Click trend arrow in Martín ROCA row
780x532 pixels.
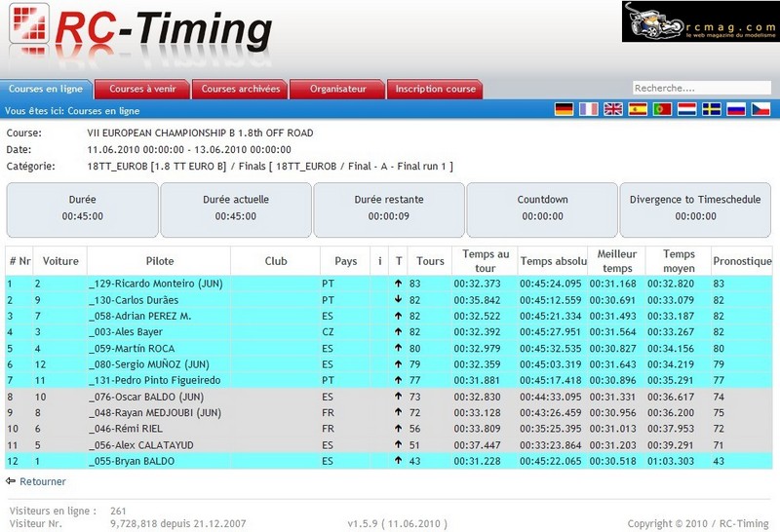pos(398,348)
